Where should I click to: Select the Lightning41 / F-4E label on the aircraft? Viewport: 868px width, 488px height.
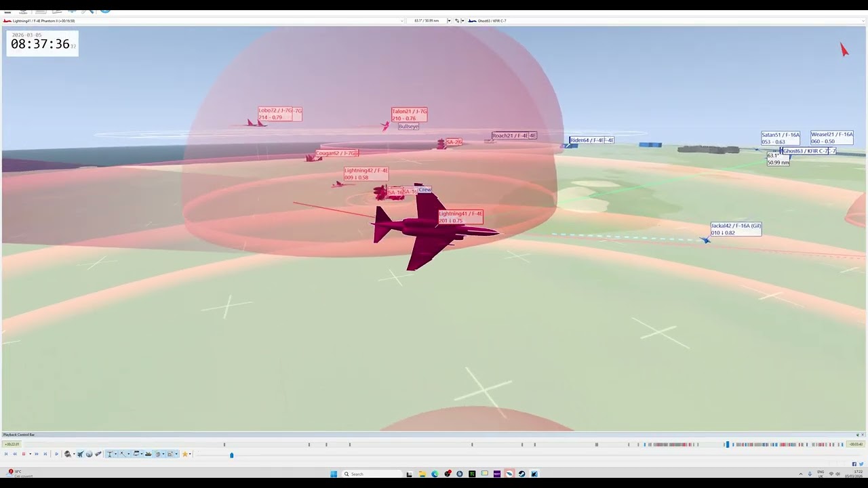click(461, 217)
